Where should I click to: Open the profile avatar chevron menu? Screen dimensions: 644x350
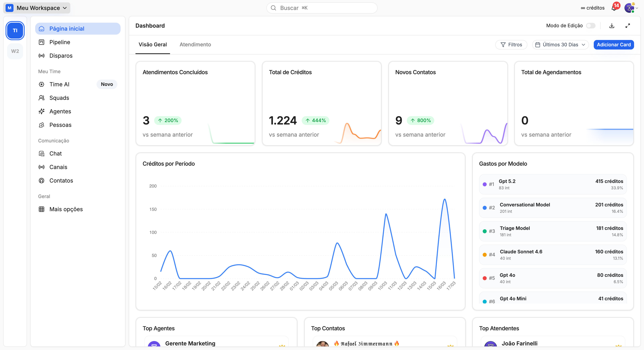click(638, 8)
